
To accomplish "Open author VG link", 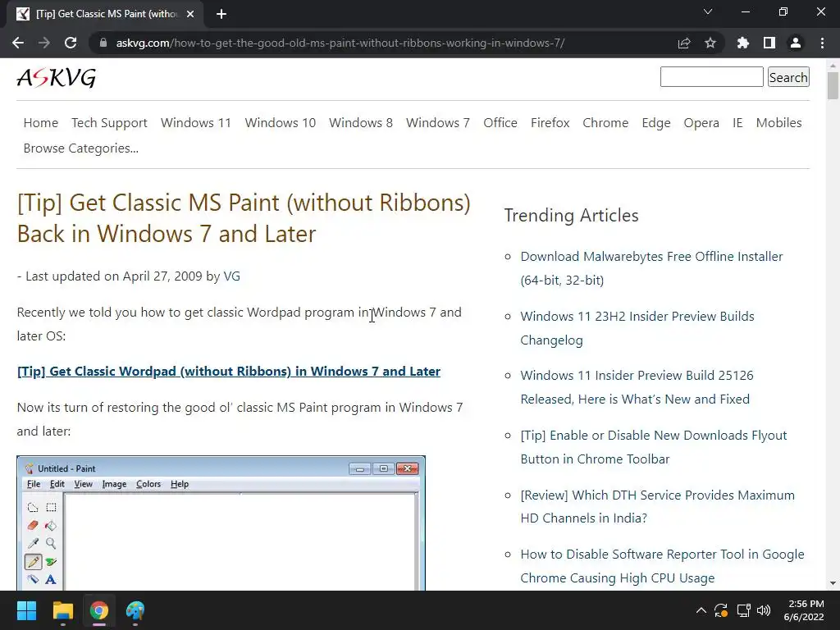I will pyautogui.click(x=231, y=276).
